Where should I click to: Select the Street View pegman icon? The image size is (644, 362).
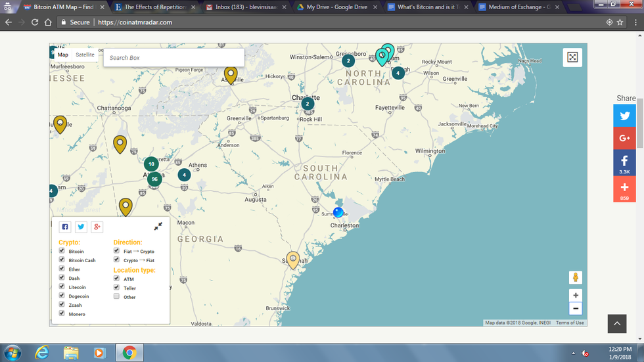pyautogui.click(x=576, y=277)
